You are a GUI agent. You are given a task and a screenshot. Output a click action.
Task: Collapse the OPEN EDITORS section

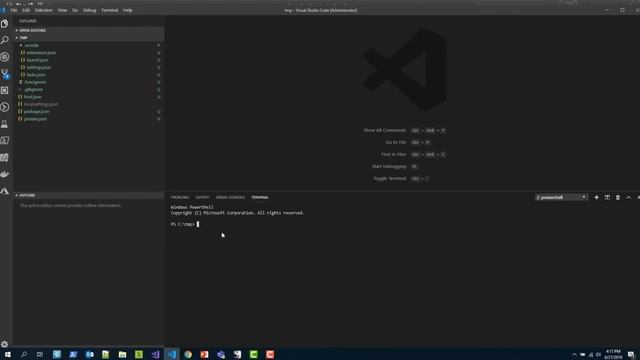click(89, 30)
